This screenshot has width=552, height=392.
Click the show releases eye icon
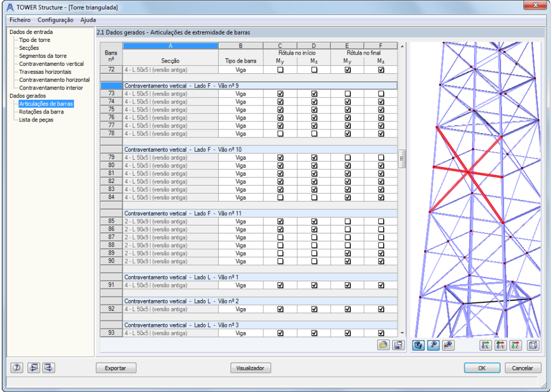click(x=448, y=345)
